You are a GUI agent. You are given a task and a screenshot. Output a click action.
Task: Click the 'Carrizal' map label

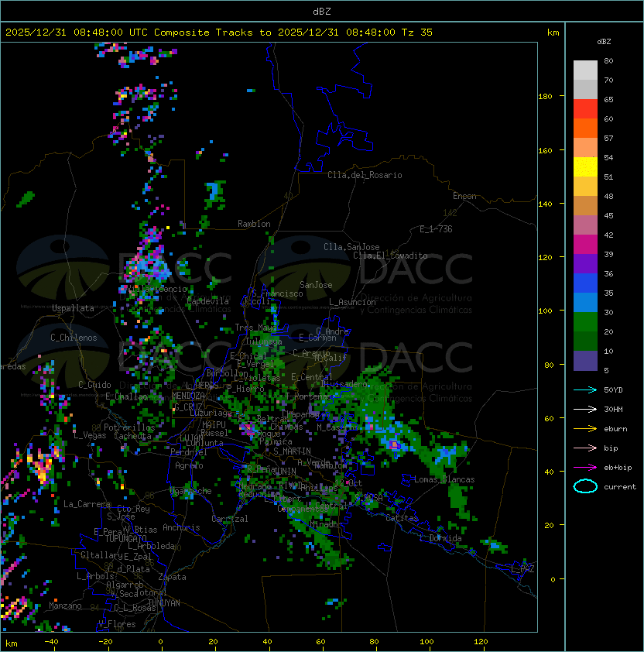tap(230, 519)
